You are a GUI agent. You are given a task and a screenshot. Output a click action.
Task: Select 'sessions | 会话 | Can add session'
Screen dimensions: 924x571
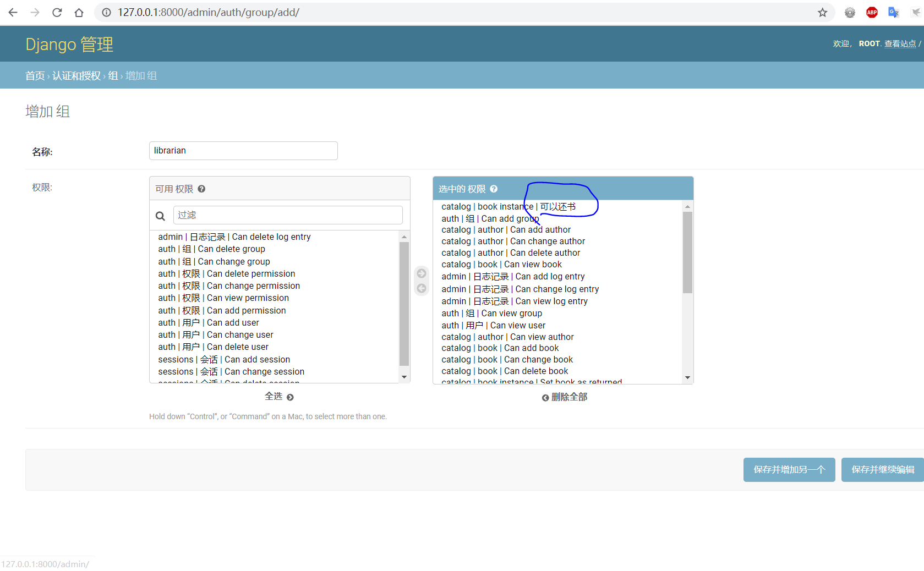click(274, 359)
